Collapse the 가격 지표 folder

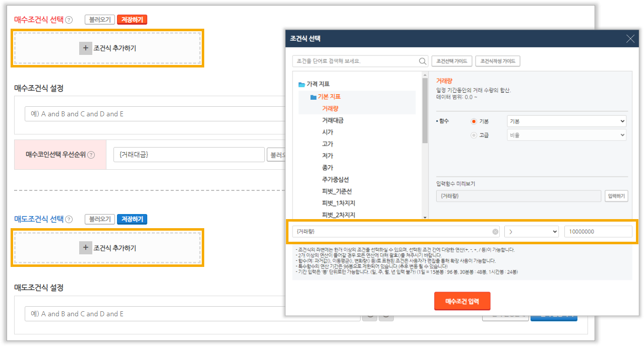click(302, 84)
